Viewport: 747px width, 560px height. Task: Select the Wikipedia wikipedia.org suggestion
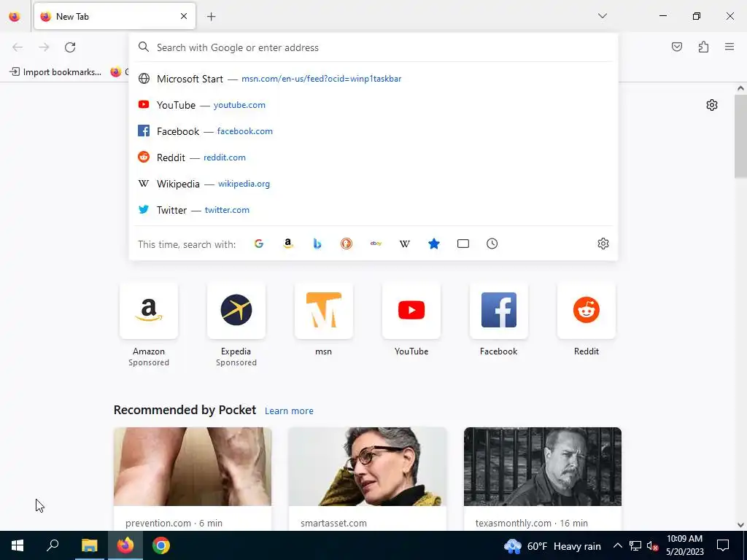tap(373, 184)
